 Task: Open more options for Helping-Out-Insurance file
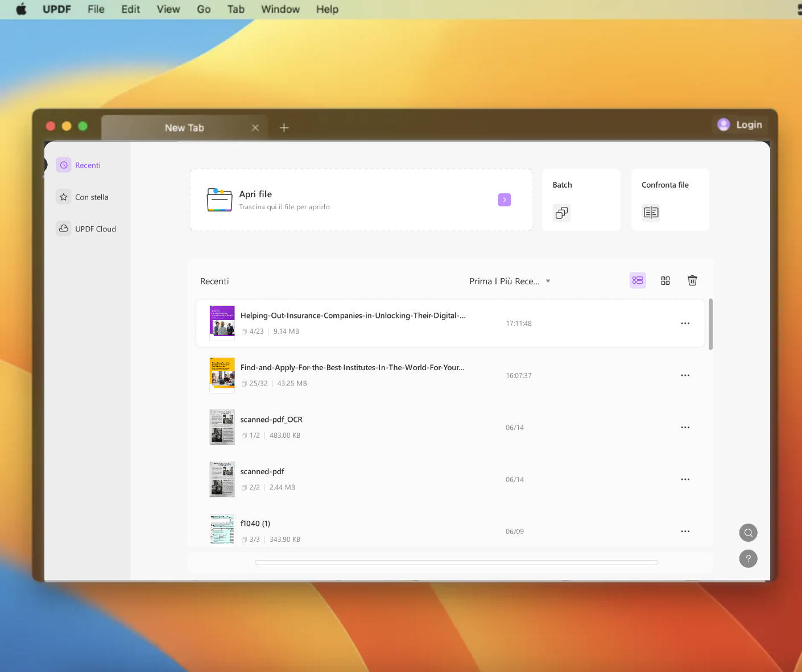(x=685, y=323)
